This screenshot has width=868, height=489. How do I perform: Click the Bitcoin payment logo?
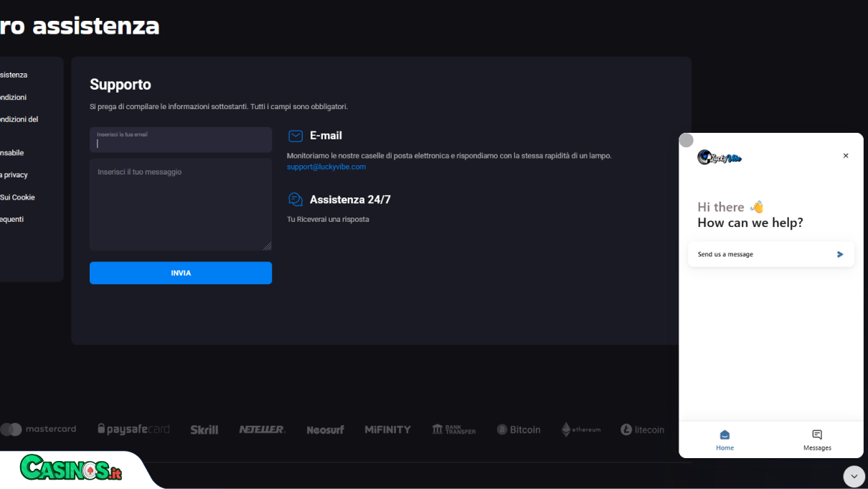point(519,429)
